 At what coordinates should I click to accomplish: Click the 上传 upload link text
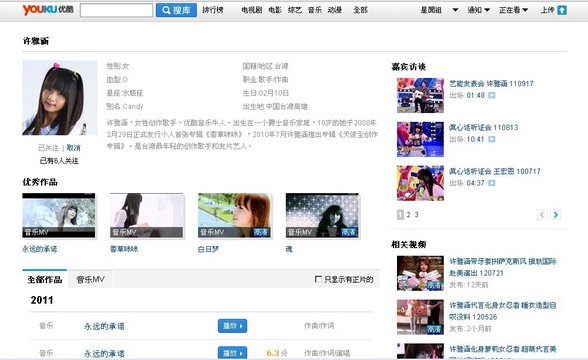tap(547, 10)
